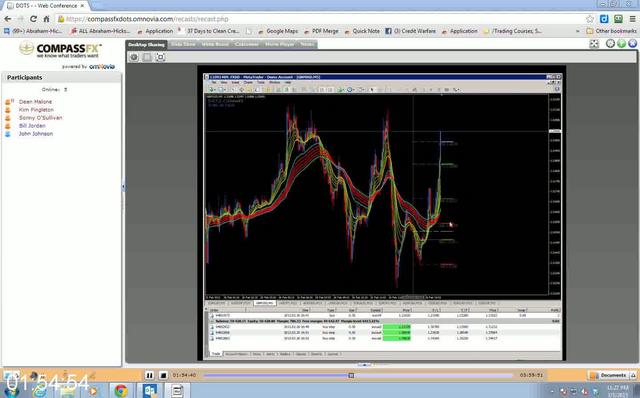Click the address bar URL
This screenshot has height=398, width=640.
(147, 19)
